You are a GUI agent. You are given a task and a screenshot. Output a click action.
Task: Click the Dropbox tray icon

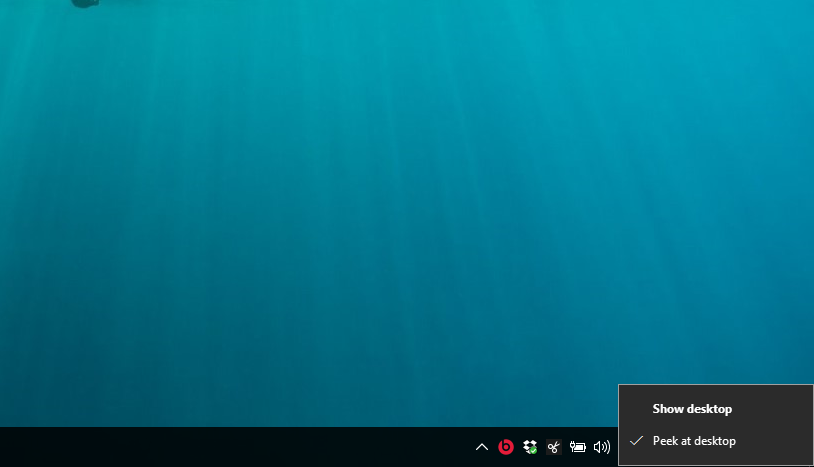[x=530, y=446]
